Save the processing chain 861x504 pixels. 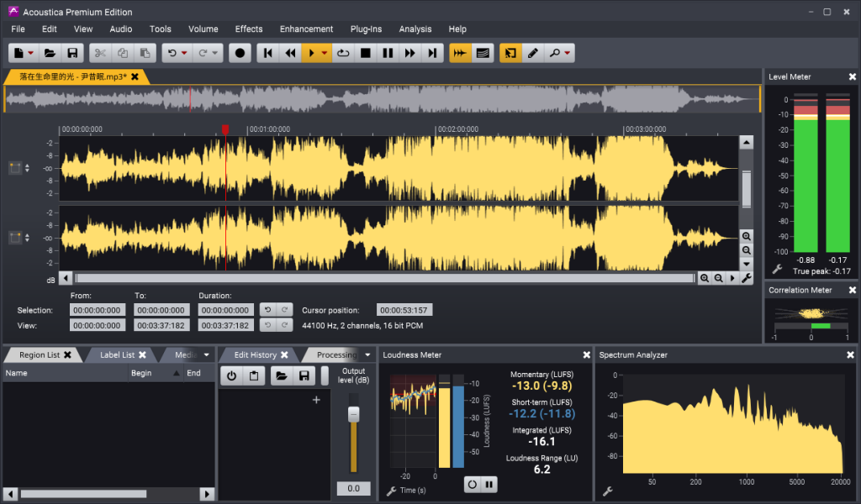(x=304, y=376)
